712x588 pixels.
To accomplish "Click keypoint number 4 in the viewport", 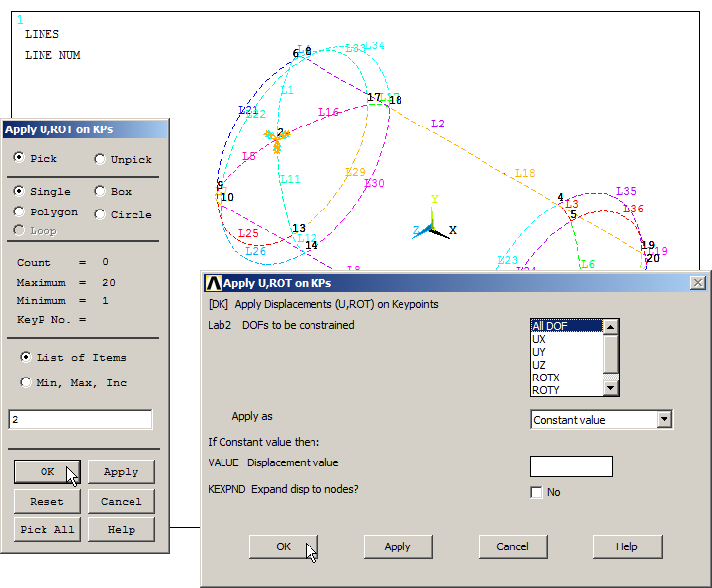I will [560, 197].
